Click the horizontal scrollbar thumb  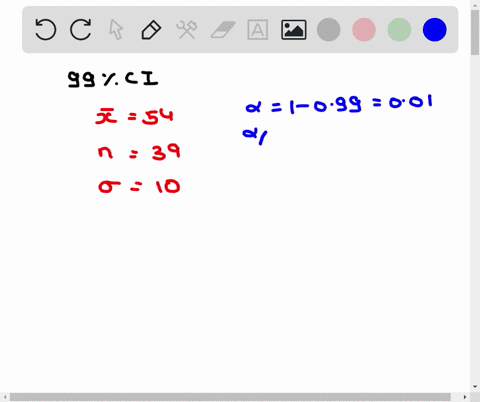230,397
